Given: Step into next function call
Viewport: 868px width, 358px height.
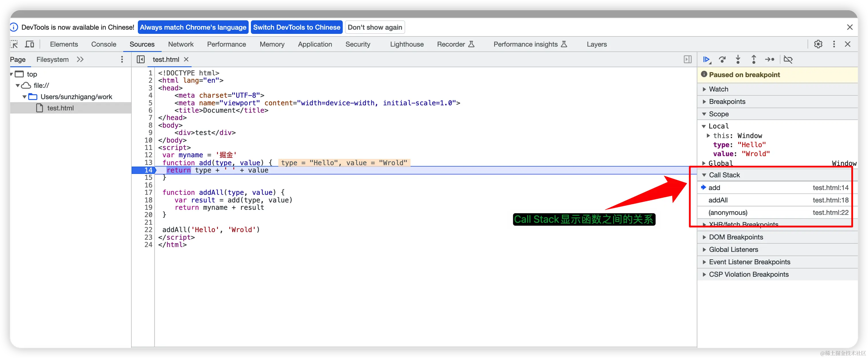Looking at the screenshot, I should pos(738,60).
